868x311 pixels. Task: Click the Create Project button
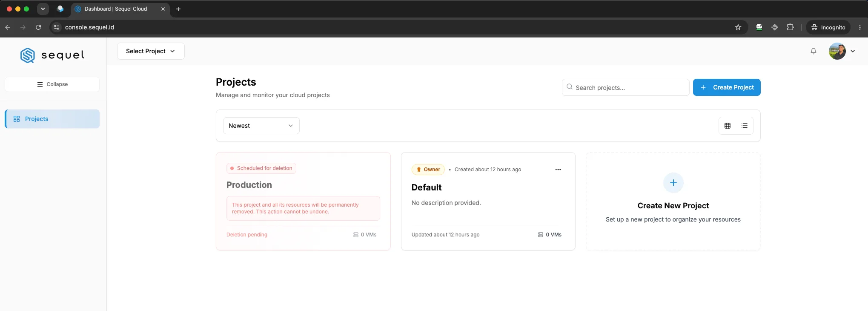pyautogui.click(x=727, y=87)
